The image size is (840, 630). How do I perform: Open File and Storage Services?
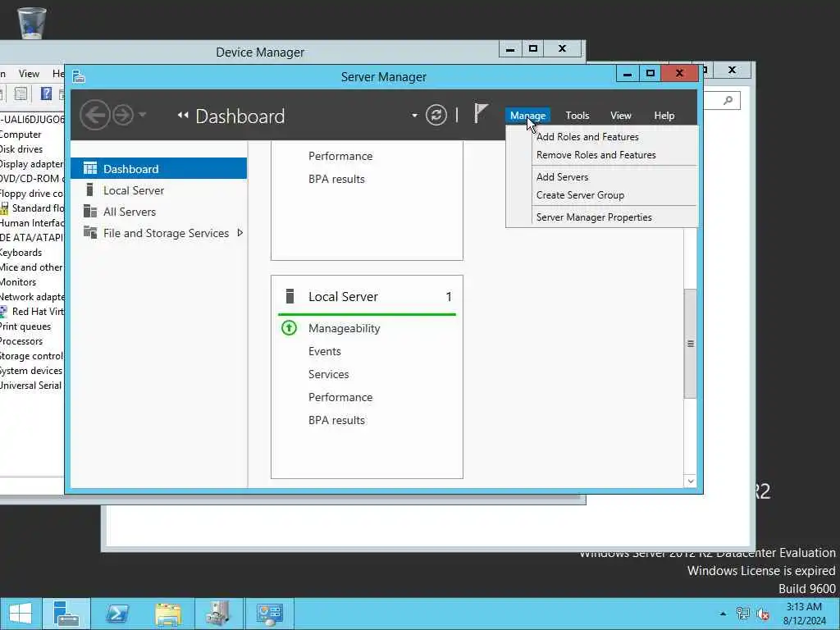pos(166,233)
